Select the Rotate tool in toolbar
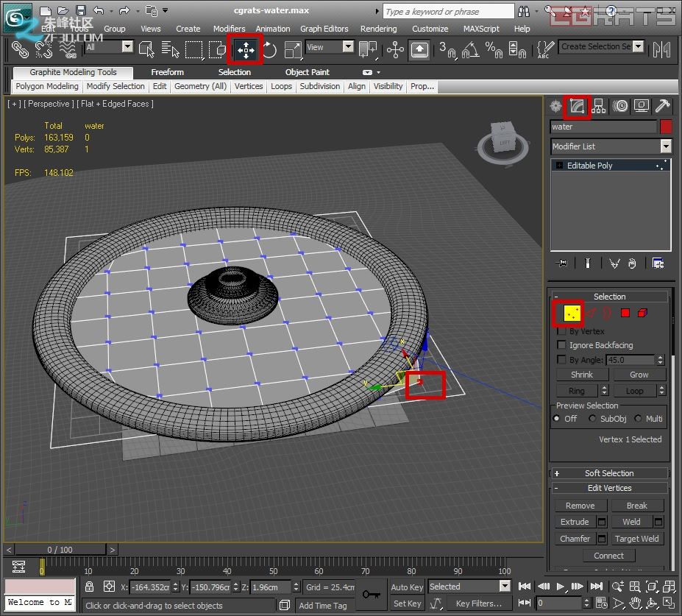Screen dimensions: 682x616 click(269, 50)
